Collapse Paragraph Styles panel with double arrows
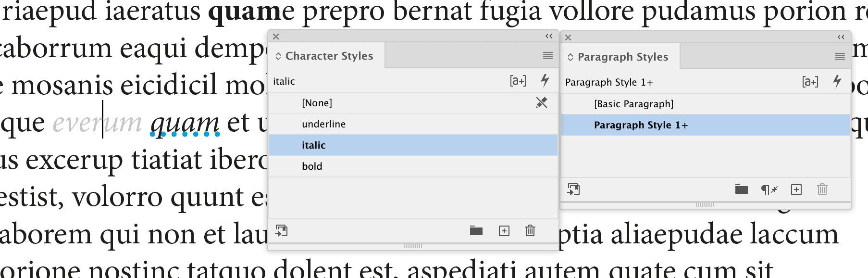 (x=841, y=38)
